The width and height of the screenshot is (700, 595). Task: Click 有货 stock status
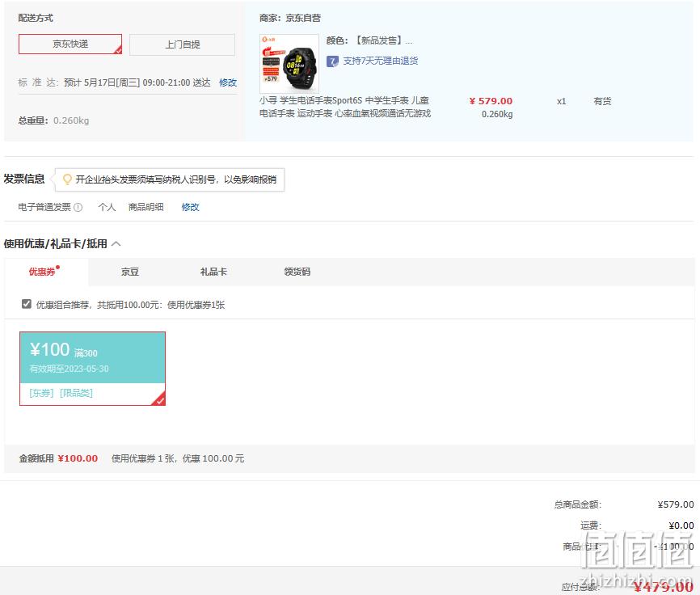click(602, 101)
